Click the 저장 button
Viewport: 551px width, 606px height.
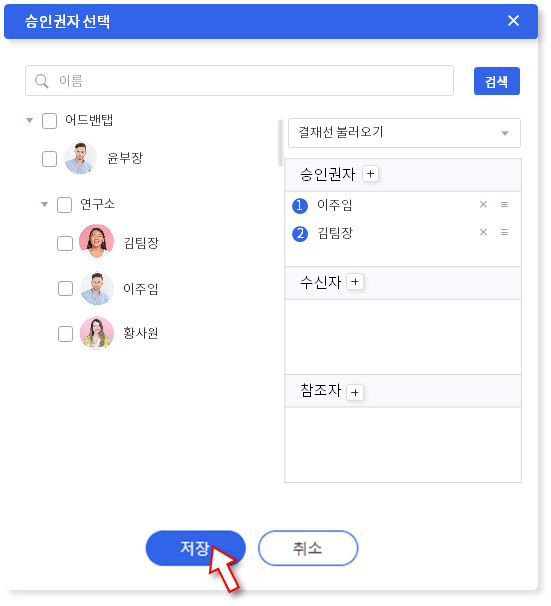196,548
